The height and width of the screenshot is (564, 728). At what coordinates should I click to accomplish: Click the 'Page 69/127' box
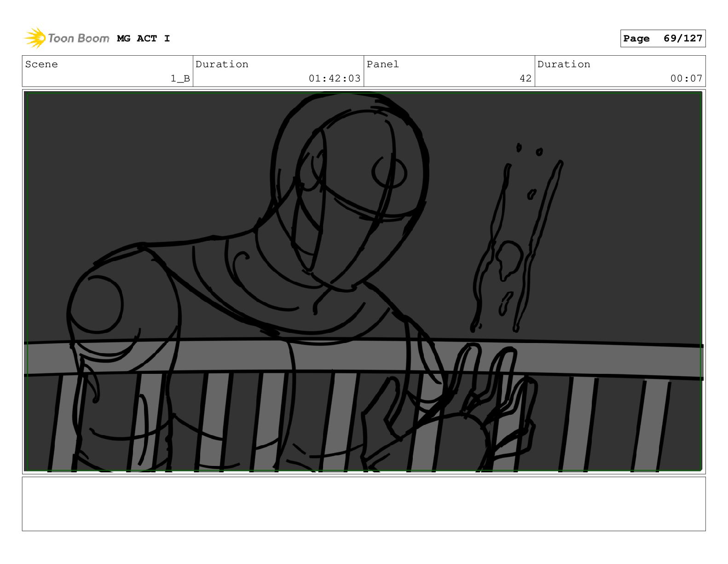coord(663,39)
